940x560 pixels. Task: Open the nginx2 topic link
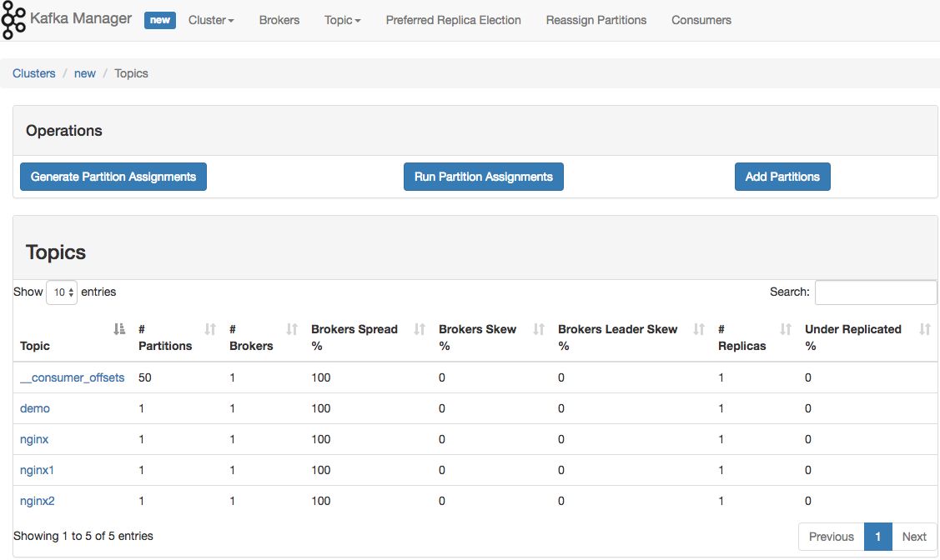[38, 501]
